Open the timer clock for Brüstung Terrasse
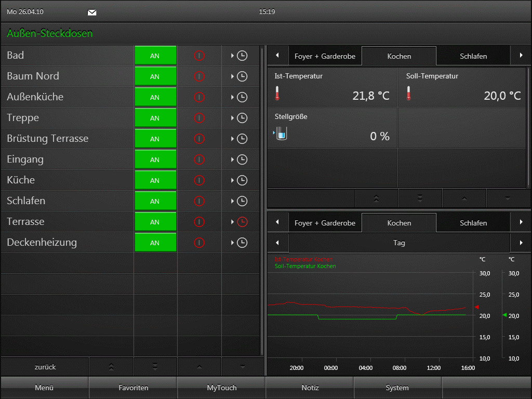Viewport: 532px width, 399px height. click(242, 139)
